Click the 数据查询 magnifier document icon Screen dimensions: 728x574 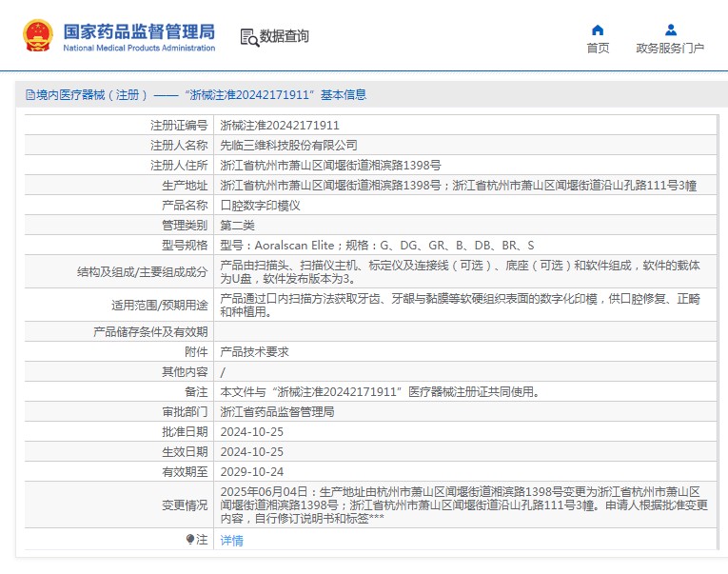pos(249,37)
